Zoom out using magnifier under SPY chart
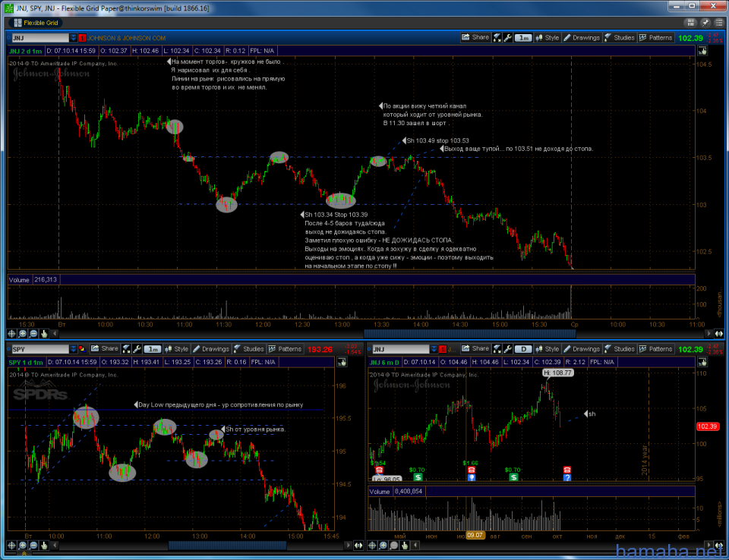This screenshot has height=560, width=729. pyautogui.click(x=33, y=545)
